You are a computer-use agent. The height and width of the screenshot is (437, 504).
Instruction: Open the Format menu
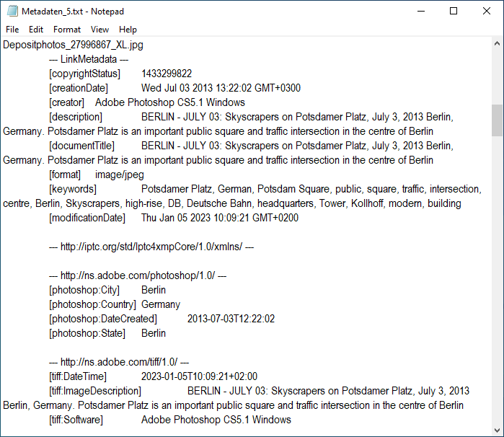click(x=67, y=30)
